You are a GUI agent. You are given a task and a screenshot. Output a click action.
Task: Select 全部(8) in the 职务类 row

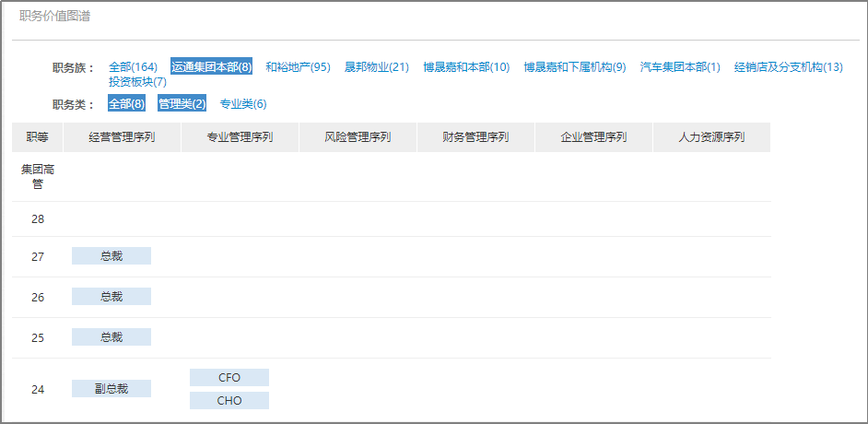click(126, 104)
